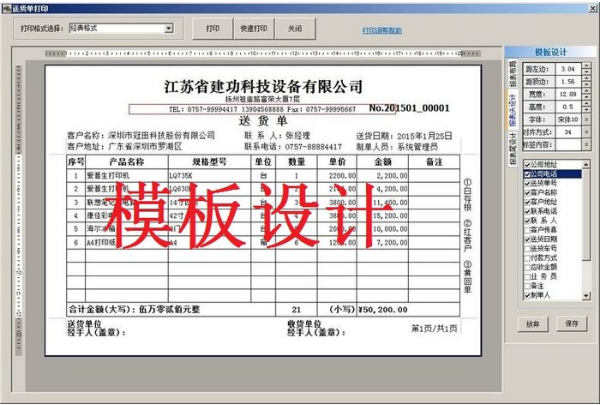Uncheck the 送货日期 checkbox

coord(528,239)
